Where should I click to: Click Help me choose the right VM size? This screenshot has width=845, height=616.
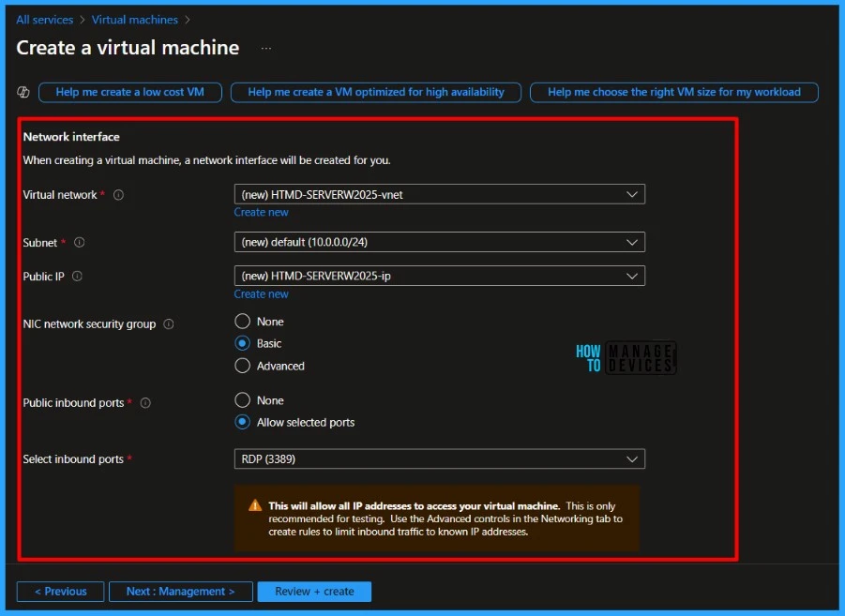coord(674,92)
